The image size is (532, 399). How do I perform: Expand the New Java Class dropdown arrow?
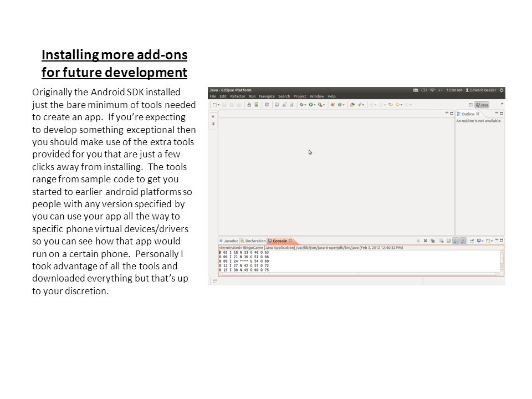pos(344,105)
